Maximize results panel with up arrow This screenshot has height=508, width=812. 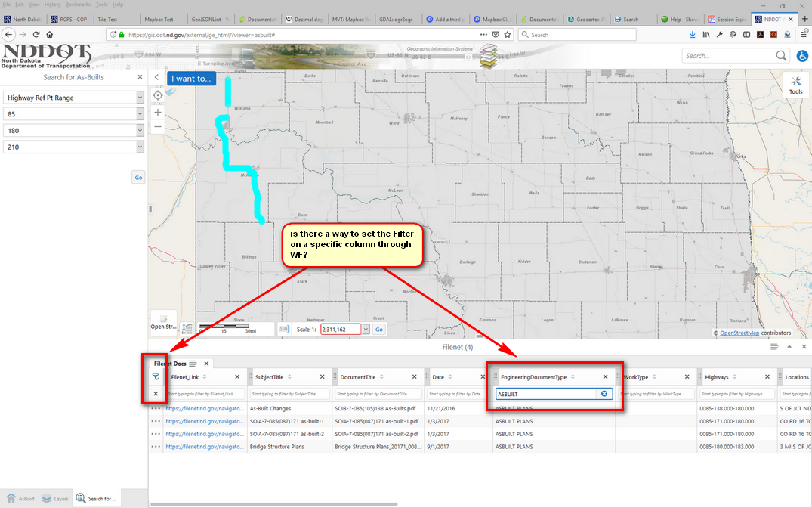pyautogui.click(x=789, y=347)
